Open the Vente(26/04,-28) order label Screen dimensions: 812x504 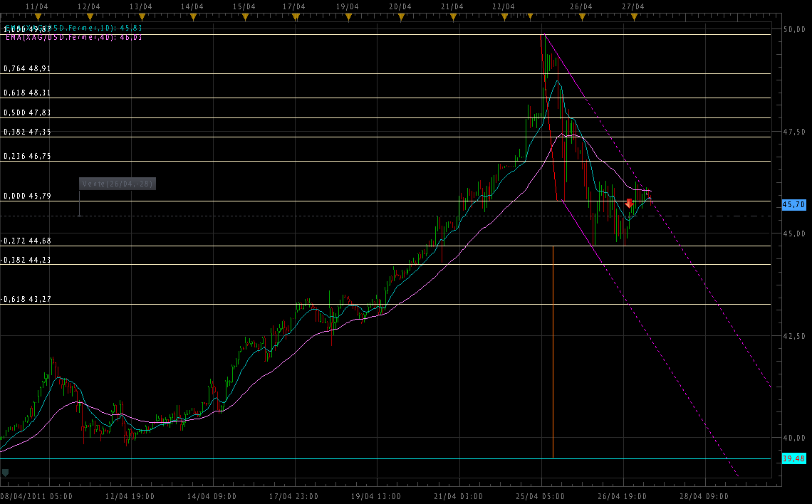pyautogui.click(x=117, y=184)
